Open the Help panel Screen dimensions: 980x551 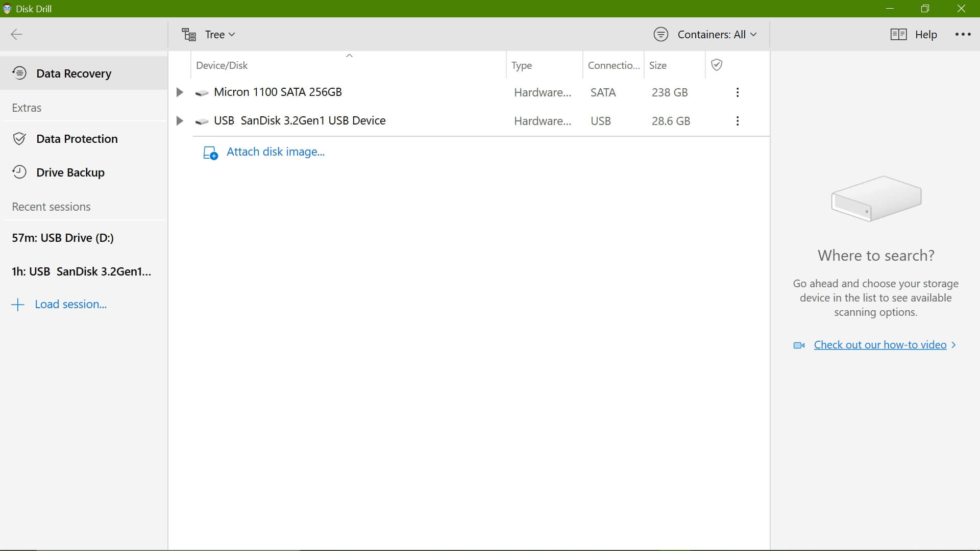(x=926, y=34)
